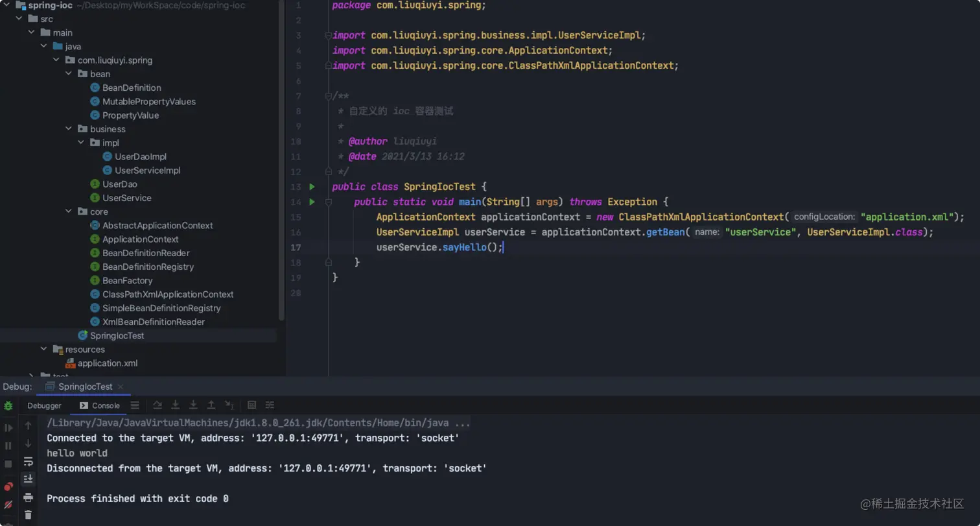Clear console with the trash icon
The height and width of the screenshot is (526, 980).
point(28,515)
